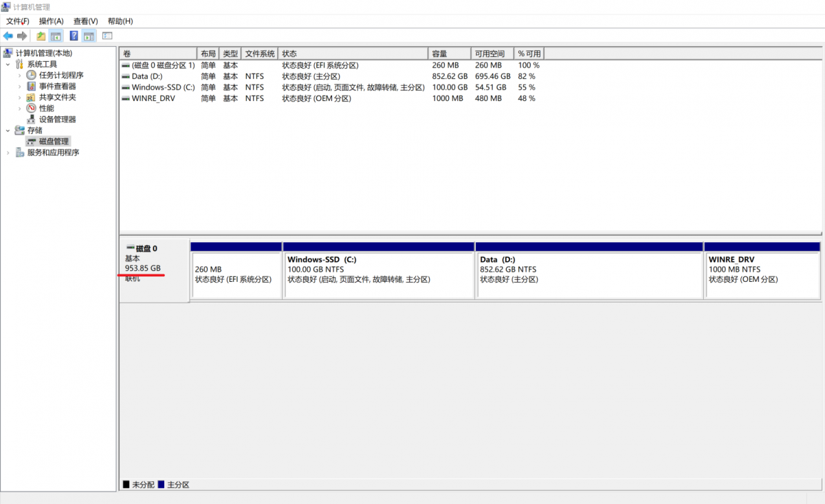Sort by the 容量 column header
The image size is (825, 504).
point(450,54)
